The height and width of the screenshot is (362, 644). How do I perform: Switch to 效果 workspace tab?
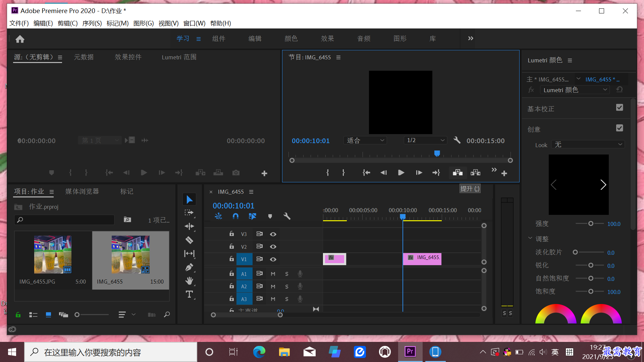click(327, 39)
